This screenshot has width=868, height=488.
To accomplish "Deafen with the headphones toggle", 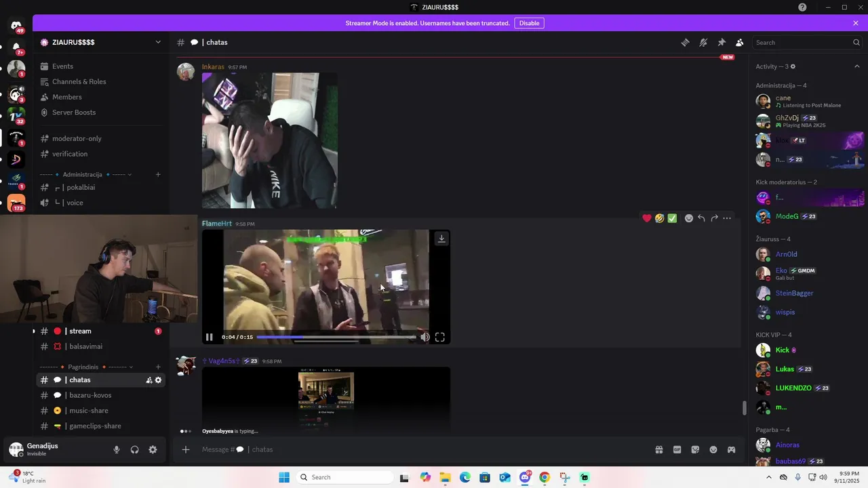I will [134, 449].
